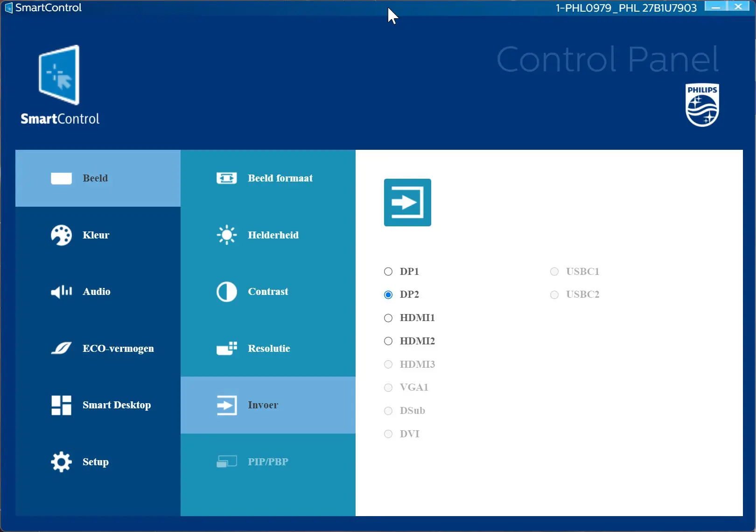This screenshot has width=756, height=532.
Task: Open the ECO-vermogen leaf icon
Action: 61,348
